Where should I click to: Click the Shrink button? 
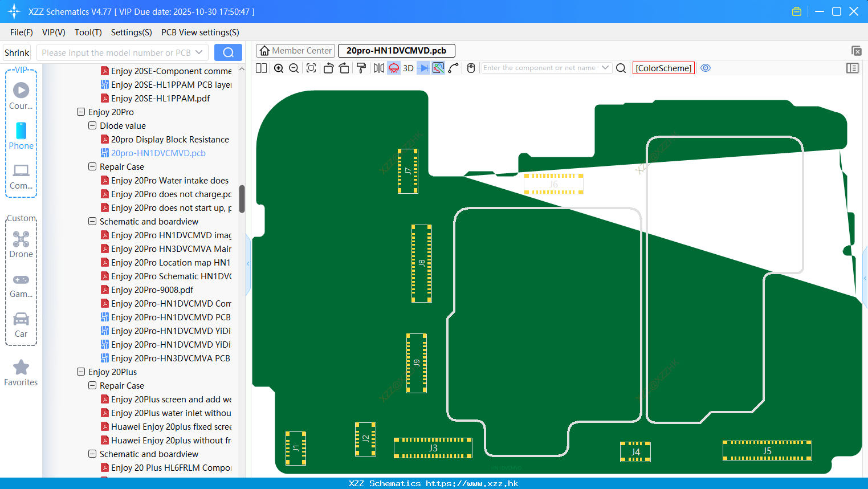click(x=17, y=52)
